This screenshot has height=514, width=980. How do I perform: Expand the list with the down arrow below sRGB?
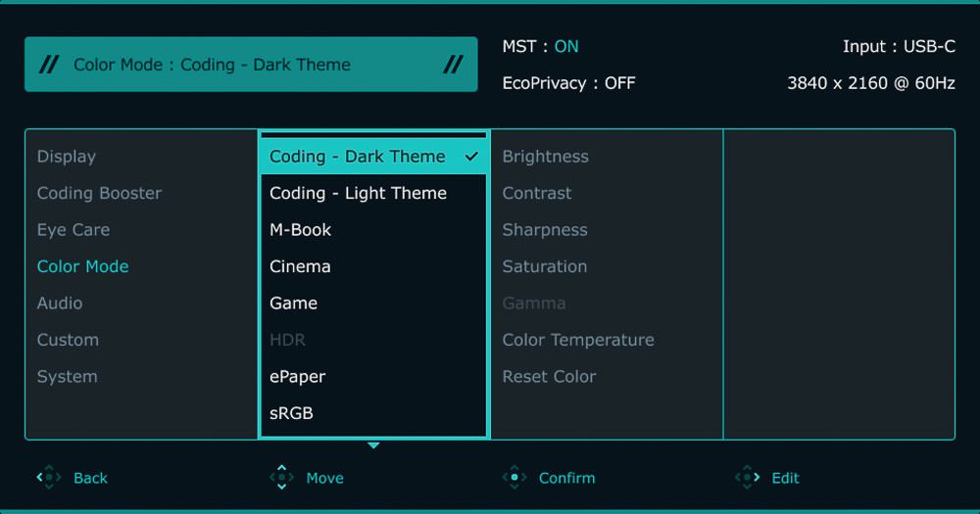(x=373, y=445)
